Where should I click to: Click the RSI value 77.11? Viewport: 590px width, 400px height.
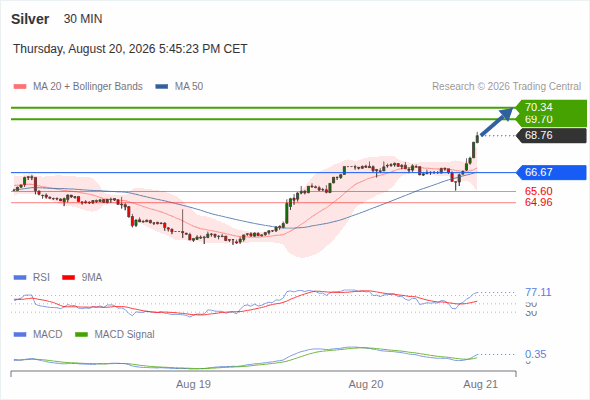point(538,292)
